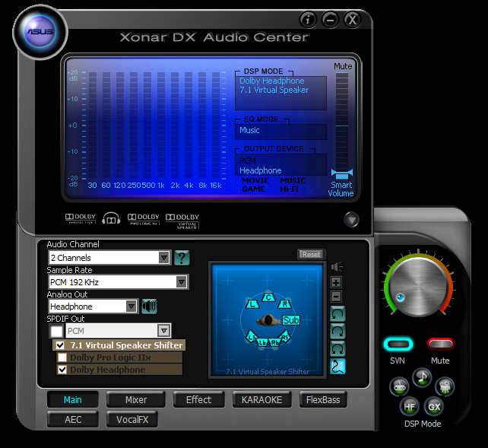
Task: Activate the HF (Hi-Fi) DSP mode button
Action: [x=409, y=405]
